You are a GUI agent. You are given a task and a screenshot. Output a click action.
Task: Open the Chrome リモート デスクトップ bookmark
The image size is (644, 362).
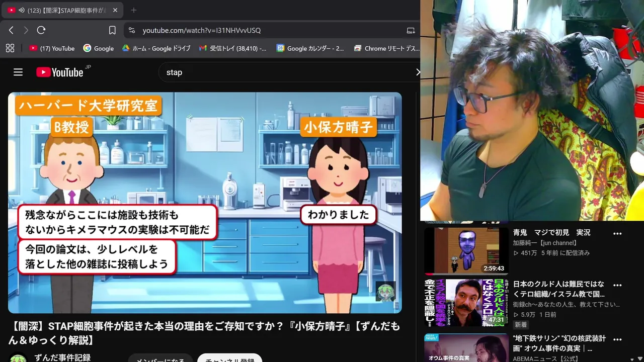point(387,48)
